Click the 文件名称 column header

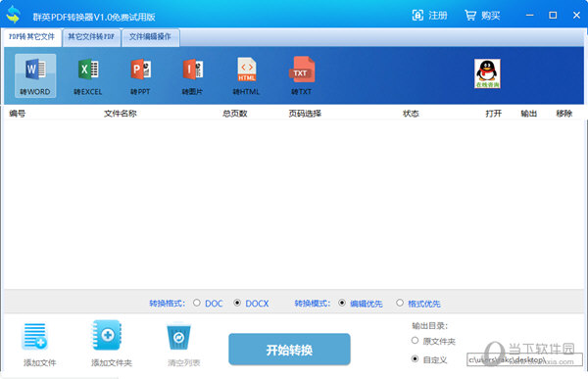[x=121, y=114]
